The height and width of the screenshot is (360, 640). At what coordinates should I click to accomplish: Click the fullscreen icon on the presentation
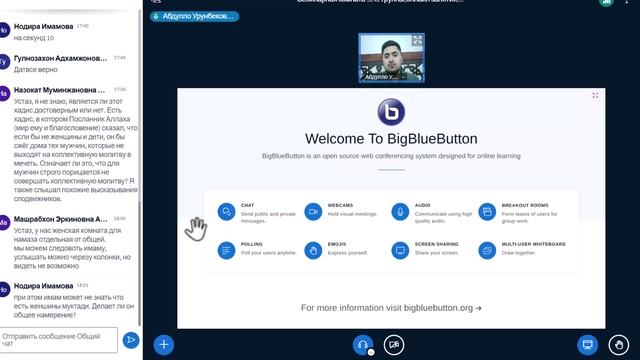point(595,96)
